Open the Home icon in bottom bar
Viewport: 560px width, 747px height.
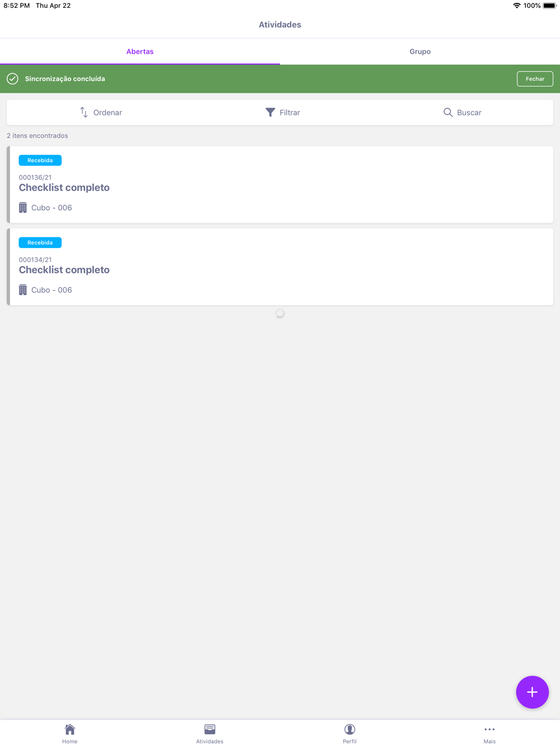coord(70,729)
